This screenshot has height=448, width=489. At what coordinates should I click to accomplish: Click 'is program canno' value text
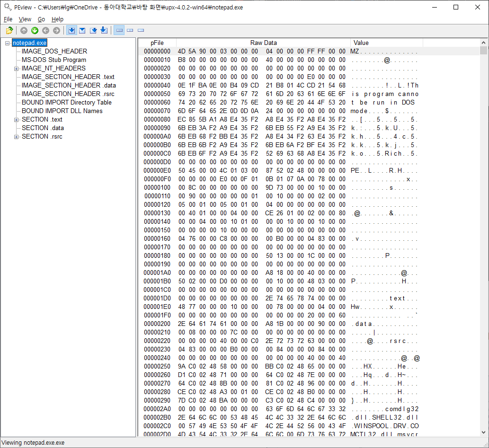385,94
